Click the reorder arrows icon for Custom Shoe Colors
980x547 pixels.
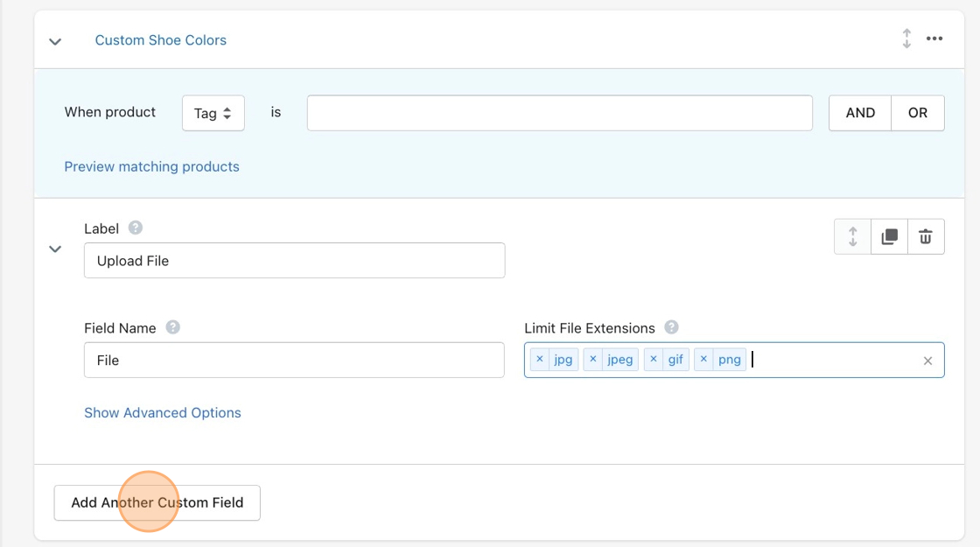906,39
